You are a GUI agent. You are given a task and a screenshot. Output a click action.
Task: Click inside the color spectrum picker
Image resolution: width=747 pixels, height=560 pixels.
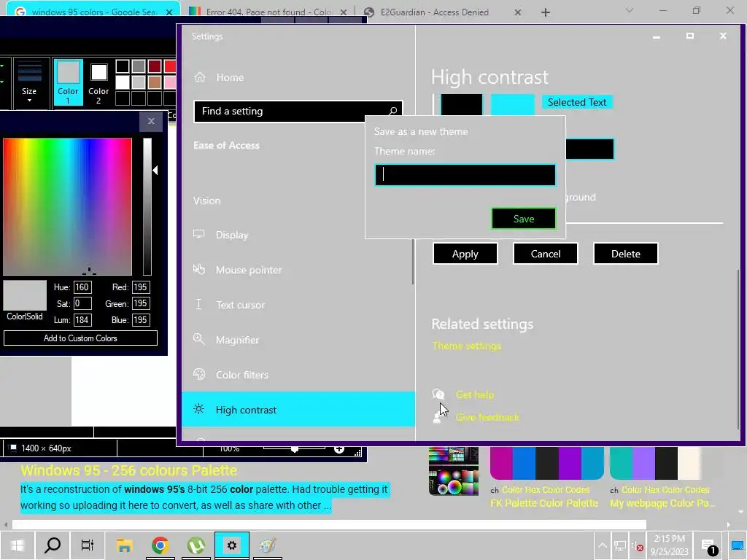pos(67,206)
